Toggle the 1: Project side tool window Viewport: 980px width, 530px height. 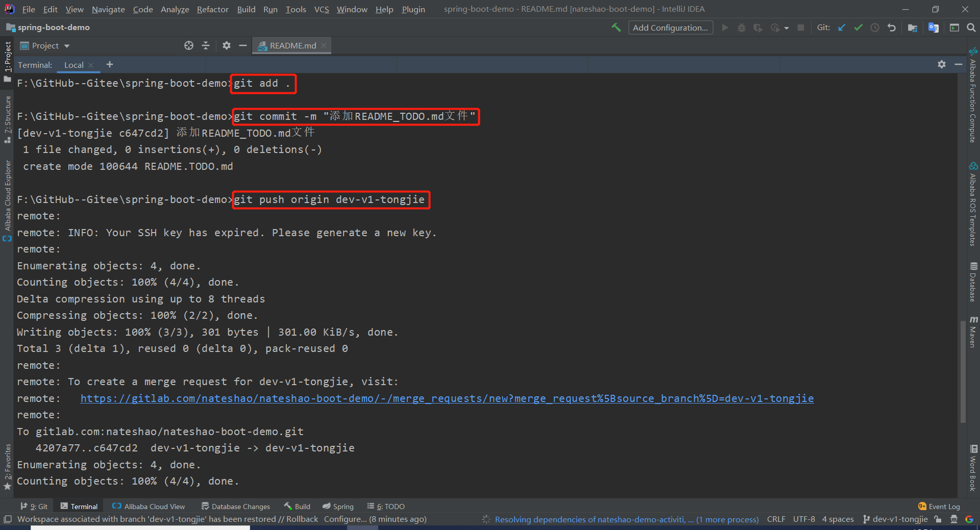point(7,61)
